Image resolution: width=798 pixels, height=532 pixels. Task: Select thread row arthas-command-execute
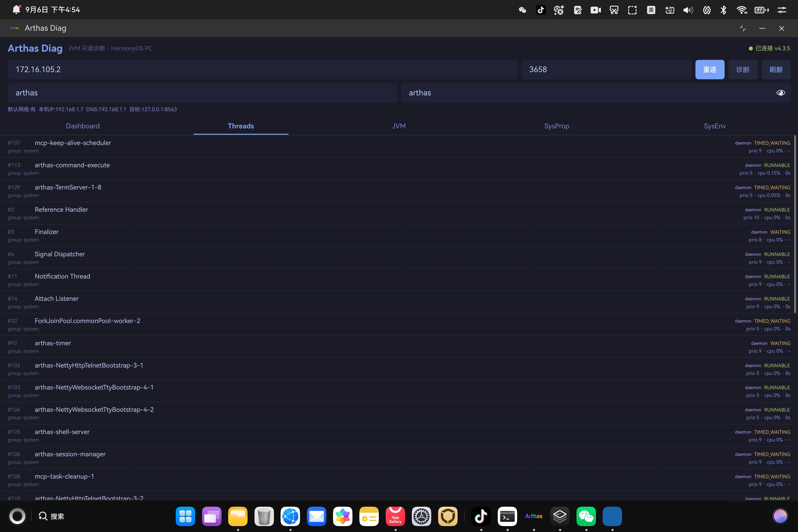[399, 169]
